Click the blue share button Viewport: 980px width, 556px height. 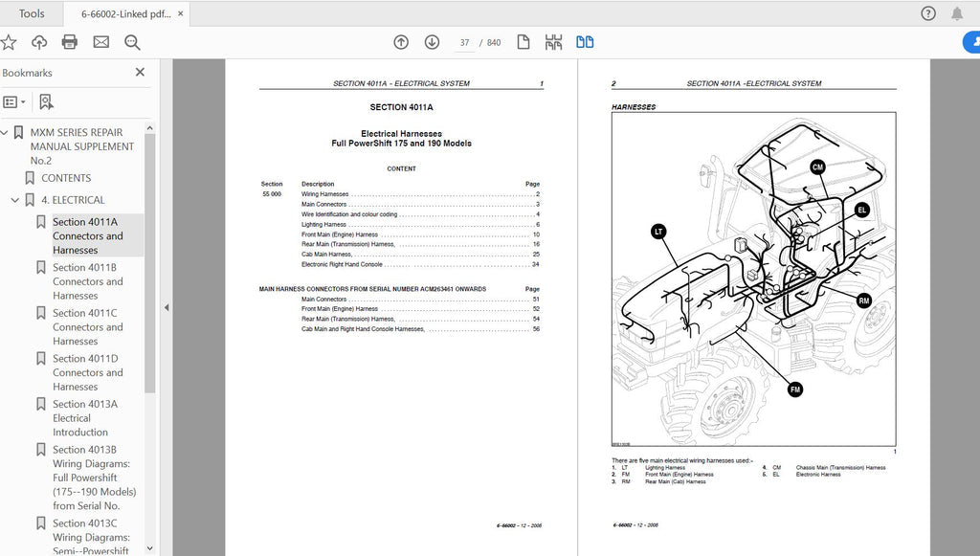tap(972, 42)
